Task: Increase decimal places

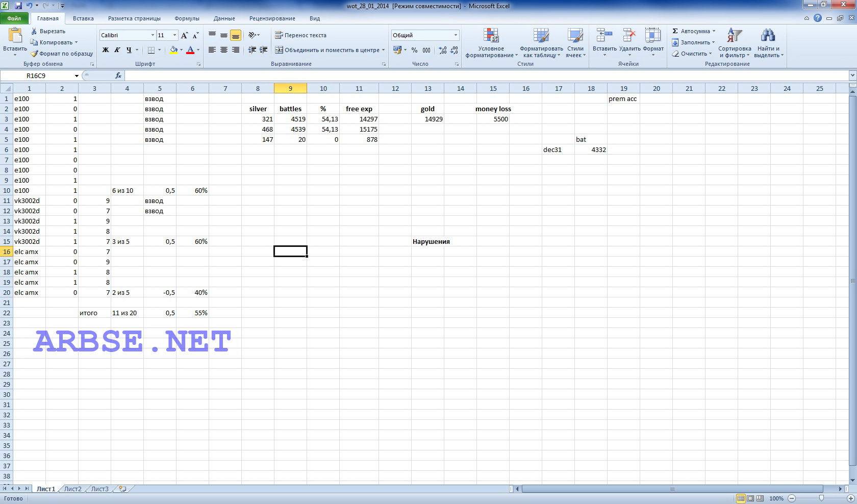Action: 442,50
